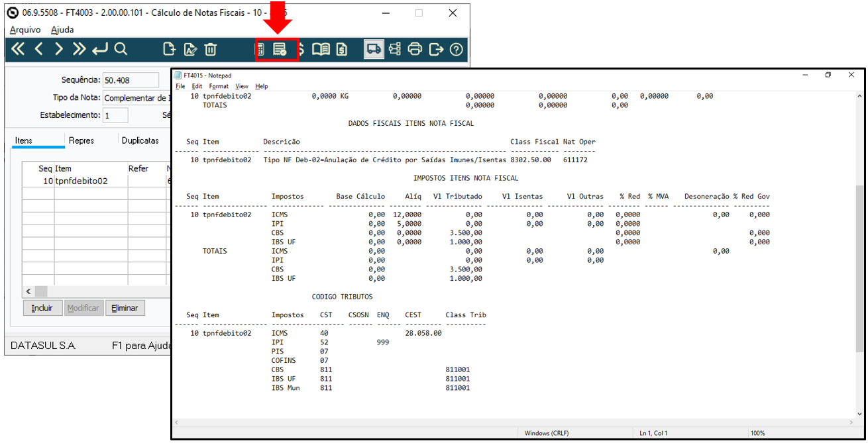868x443 pixels.
Task: Go to the next record
Action: click(x=59, y=49)
